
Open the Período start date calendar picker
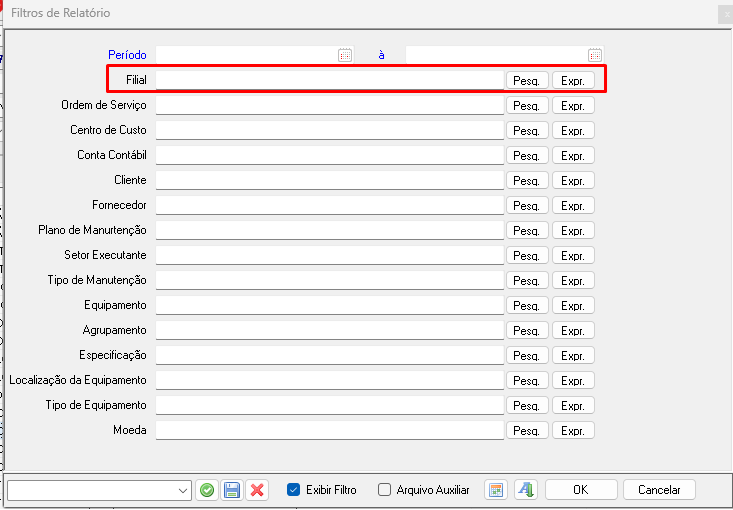click(345, 55)
